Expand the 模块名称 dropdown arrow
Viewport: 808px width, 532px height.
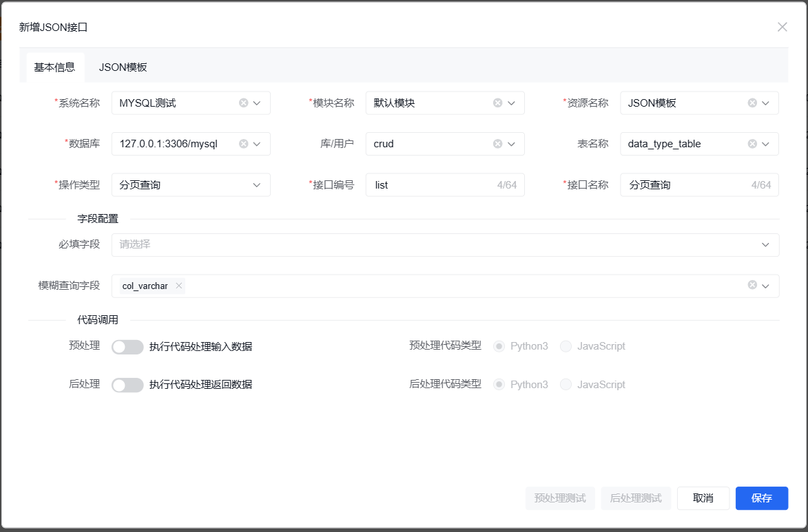[x=511, y=103]
